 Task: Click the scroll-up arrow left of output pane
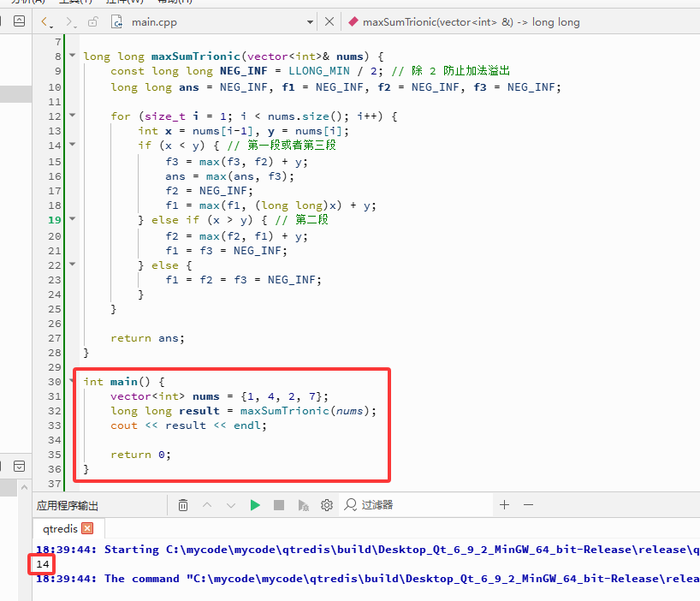tap(25, 487)
